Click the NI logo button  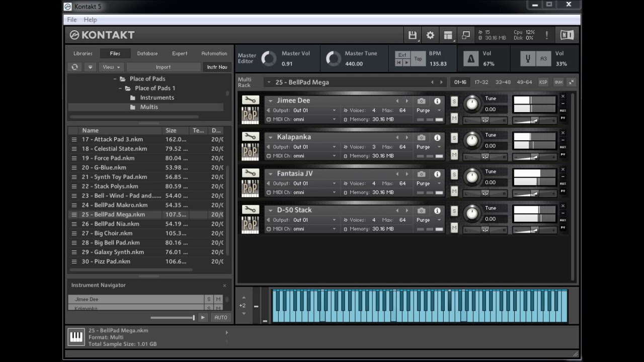pos(567,35)
